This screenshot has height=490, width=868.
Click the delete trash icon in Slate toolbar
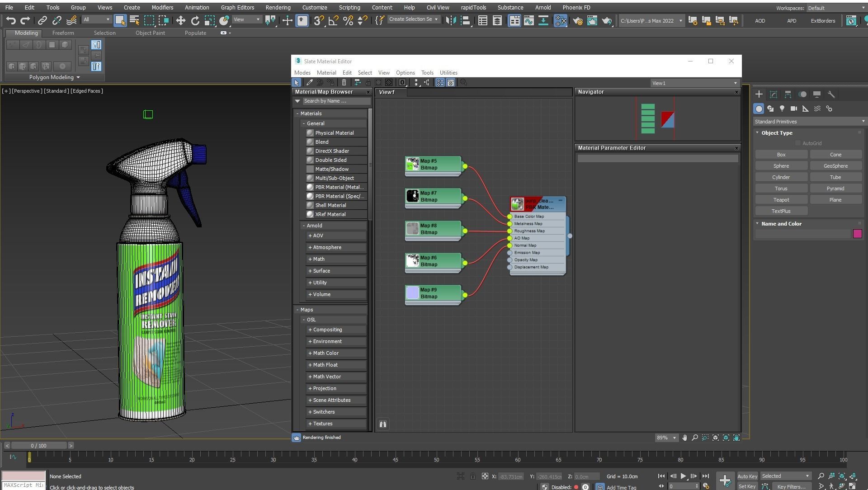point(344,83)
